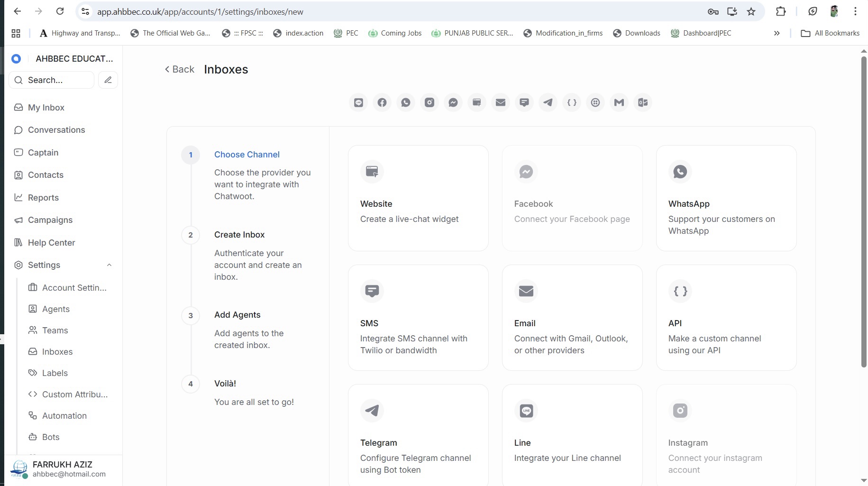Screen dimensions: 868x486
Task: Click the Line icon in top icon row
Action: coord(358,102)
